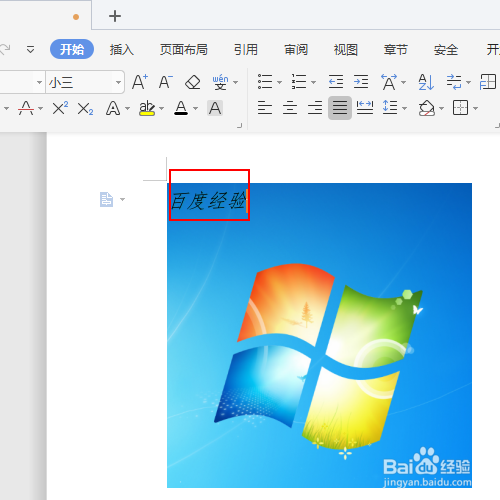Viewport: 500px width, 500px height.
Task: Click the 百度经验 text in document
Action: point(208,201)
